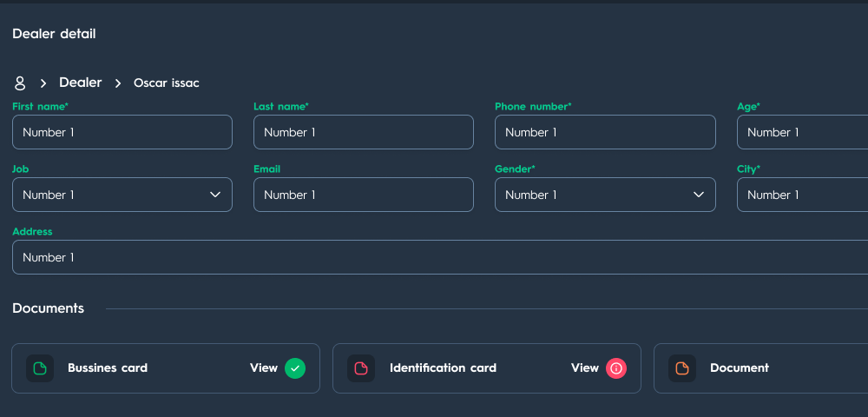Screen dimensions: 868x417
Task: Open the Document card
Action: coord(760,368)
